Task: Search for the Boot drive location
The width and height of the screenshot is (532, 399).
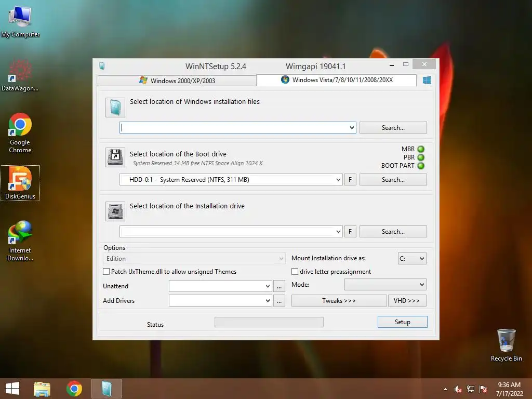Action: tap(393, 179)
